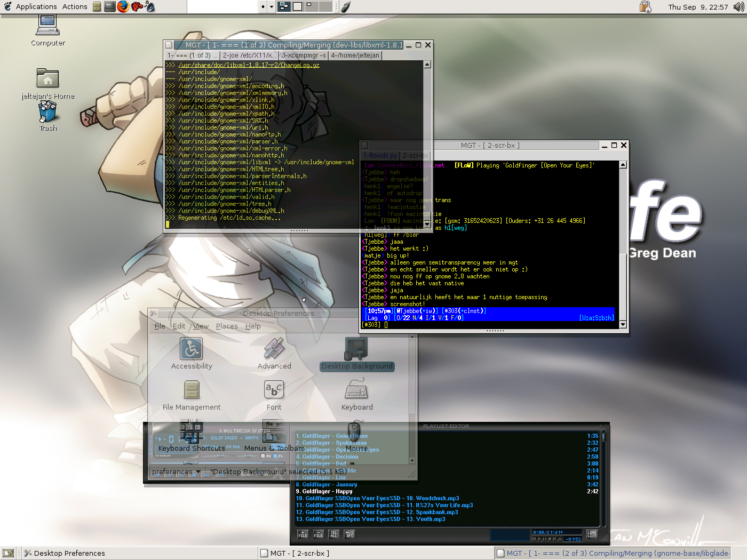
Task: Click the IRC line 'Tjebbe> screenshot!'
Action: tap(393, 304)
